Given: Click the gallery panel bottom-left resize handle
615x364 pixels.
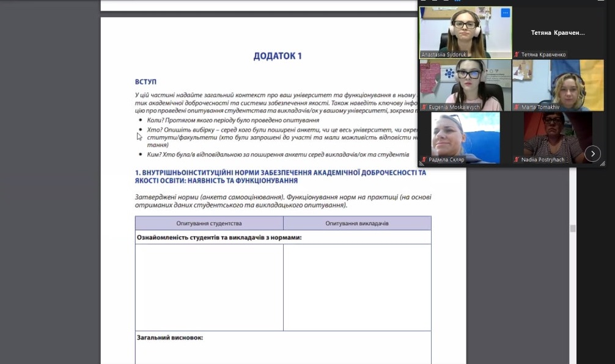Looking at the screenshot, I should pyautogui.click(x=421, y=164).
